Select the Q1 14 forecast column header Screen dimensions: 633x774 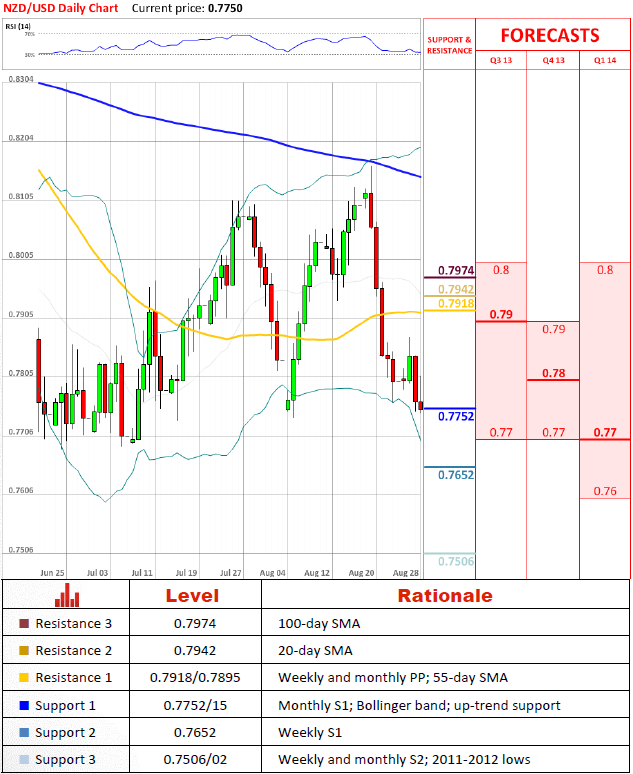(605, 60)
